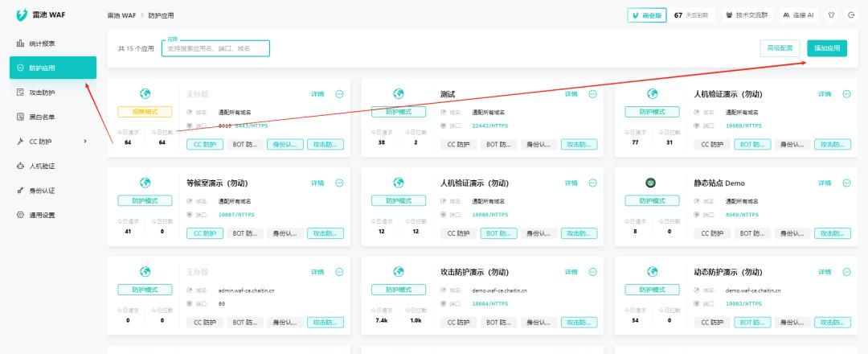Image resolution: width=868 pixels, height=354 pixels.
Task: Click the 雷池 WAF breadcrumb link
Action: [x=122, y=15]
